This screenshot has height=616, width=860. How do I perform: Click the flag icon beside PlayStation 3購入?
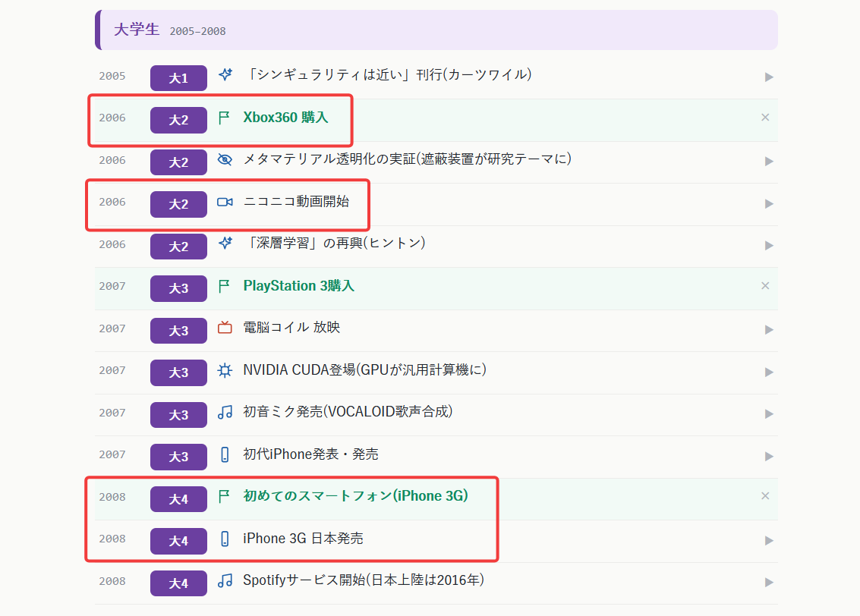point(224,286)
